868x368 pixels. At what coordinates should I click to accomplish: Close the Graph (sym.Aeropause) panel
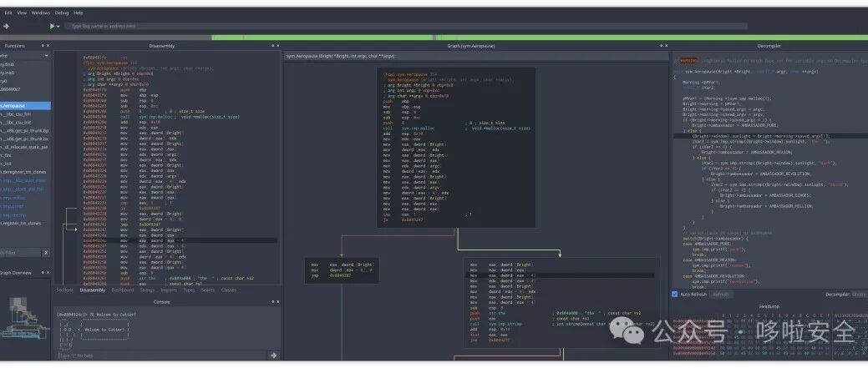coord(665,46)
